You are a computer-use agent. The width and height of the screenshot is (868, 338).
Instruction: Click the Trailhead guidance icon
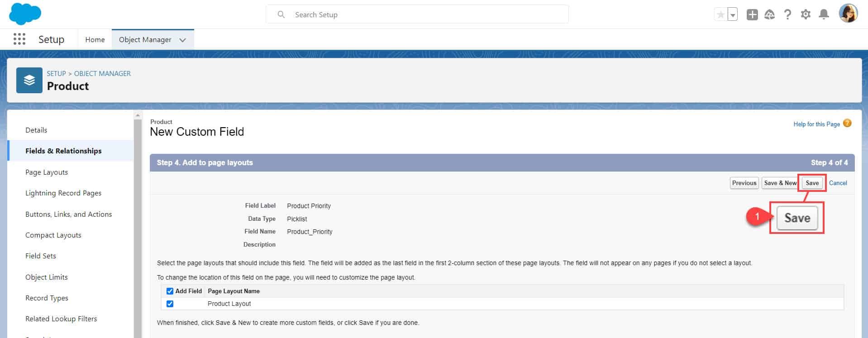click(769, 14)
